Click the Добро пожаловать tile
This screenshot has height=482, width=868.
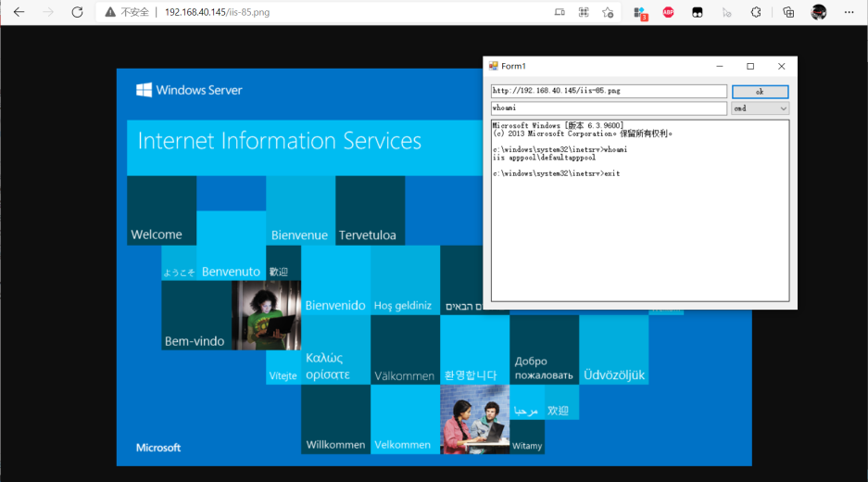point(544,349)
